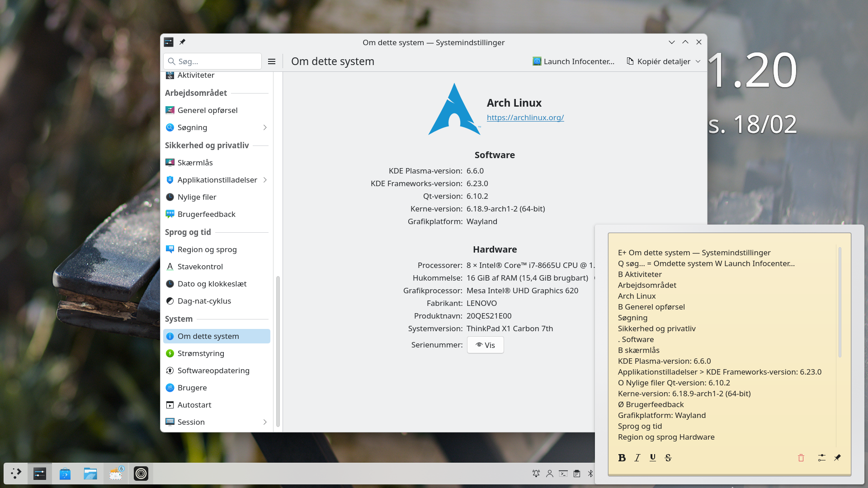Viewport: 868px width, 488px height.
Task: Pin the sticky note popup open
Action: [837, 458]
